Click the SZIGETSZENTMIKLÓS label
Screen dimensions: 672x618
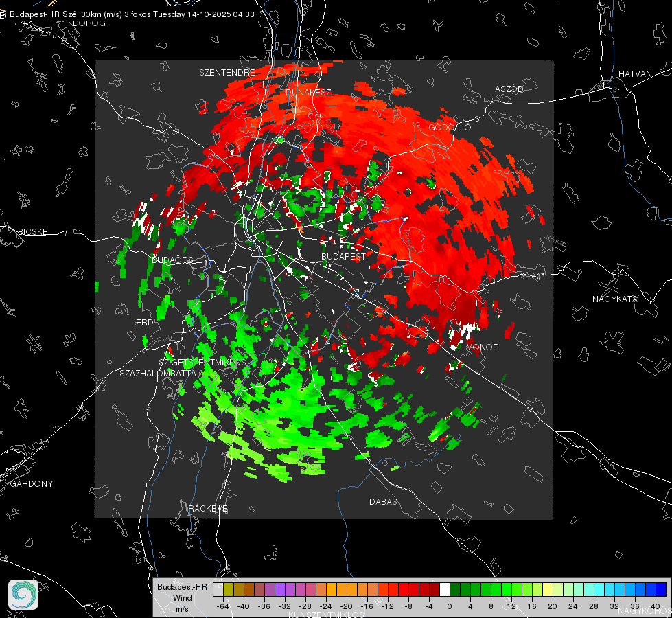point(202,362)
